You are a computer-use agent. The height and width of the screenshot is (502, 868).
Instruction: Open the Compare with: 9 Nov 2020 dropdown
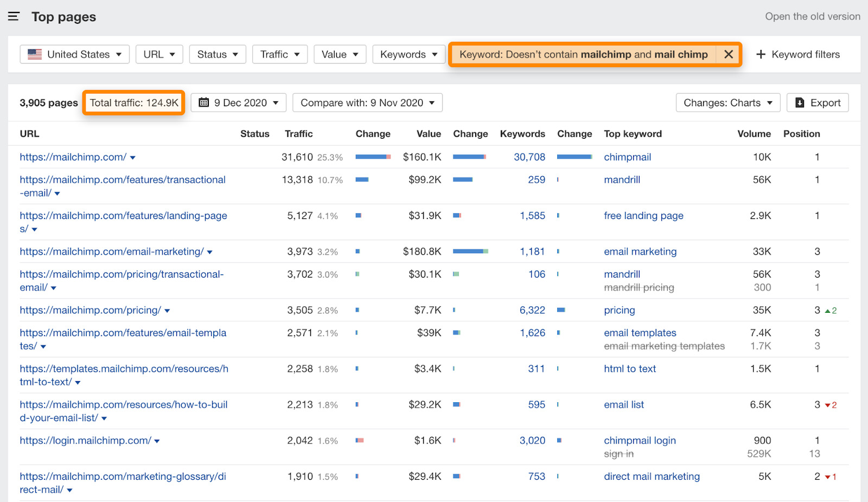(x=367, y=102)
